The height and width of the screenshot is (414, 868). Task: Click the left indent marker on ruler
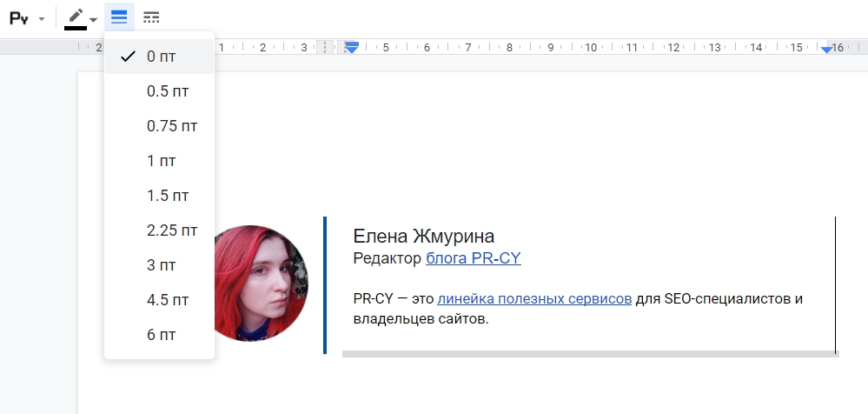click(352, 48)
